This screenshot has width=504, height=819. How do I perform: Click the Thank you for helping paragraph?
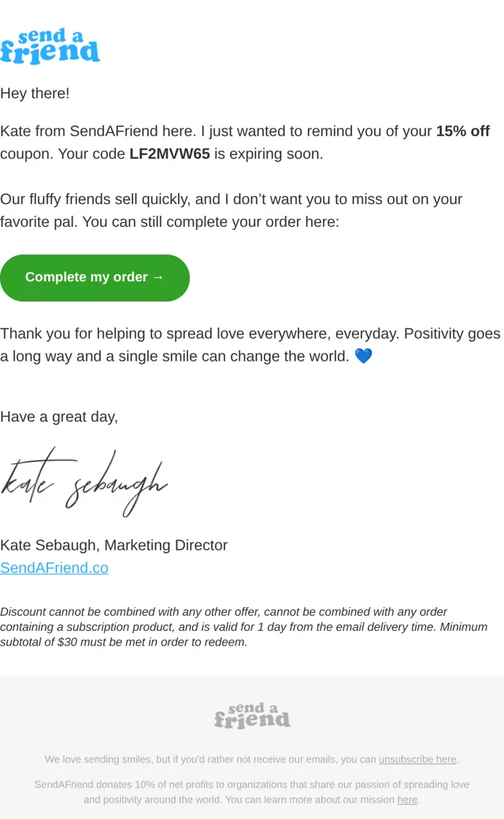[250, 345]
